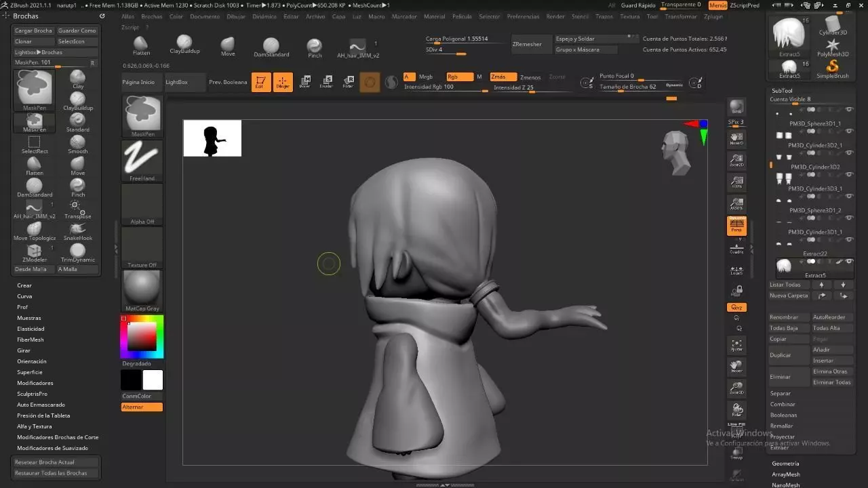Click the LightBox button

(185, 82)
